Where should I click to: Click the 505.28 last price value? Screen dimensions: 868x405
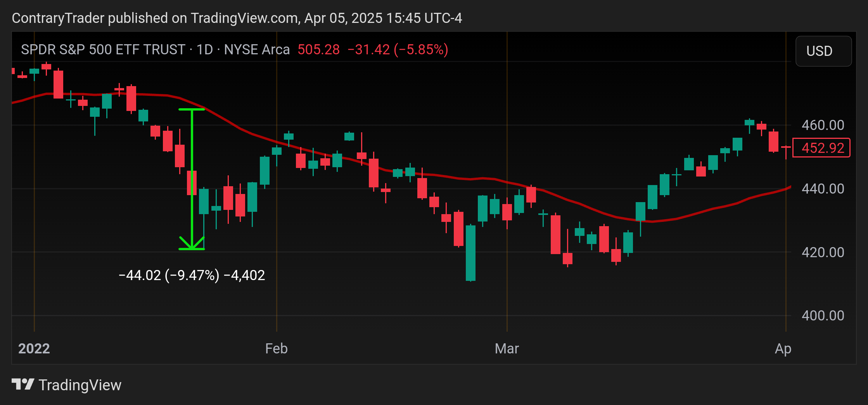tap(318, 50)
